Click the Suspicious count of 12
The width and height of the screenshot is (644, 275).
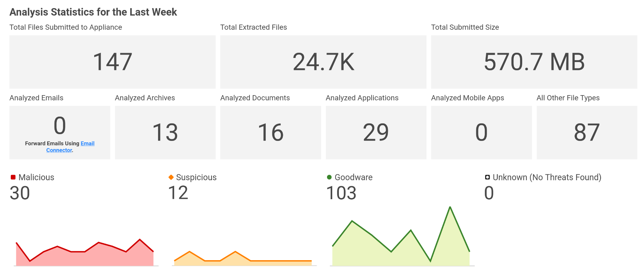coord(178,193)
